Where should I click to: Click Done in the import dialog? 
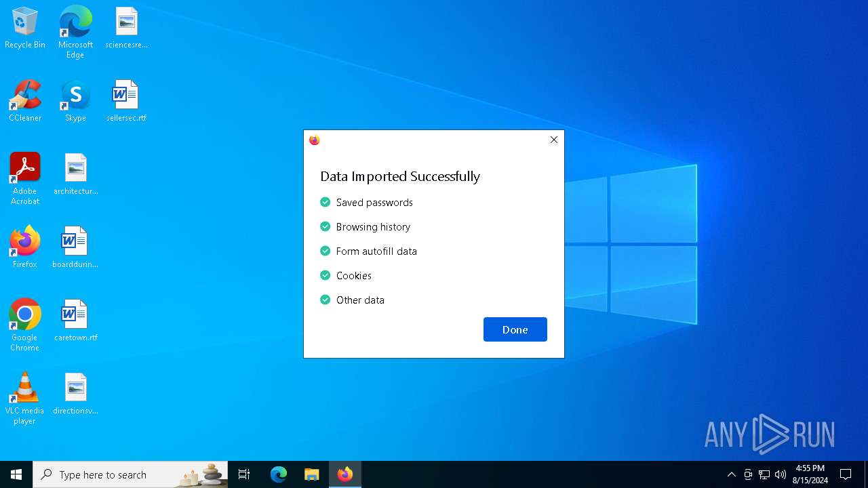[515, 329]
